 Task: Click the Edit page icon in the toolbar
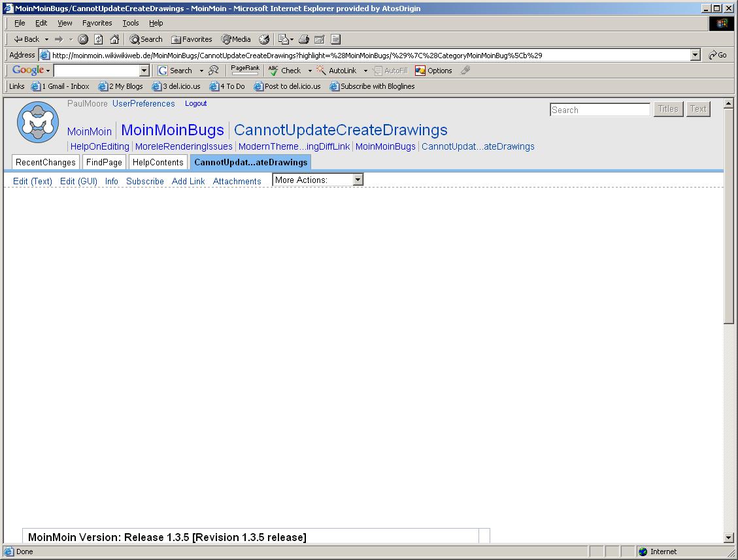coord(320,39)
